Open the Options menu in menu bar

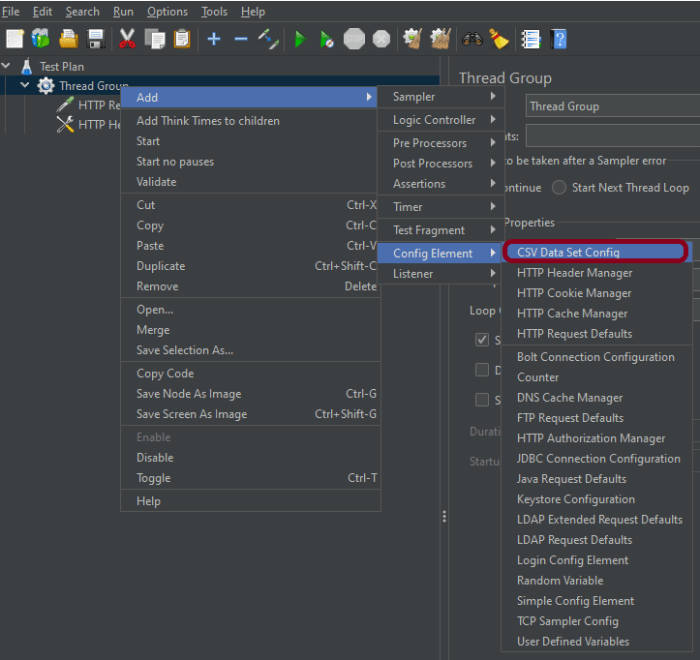[167, 12]
